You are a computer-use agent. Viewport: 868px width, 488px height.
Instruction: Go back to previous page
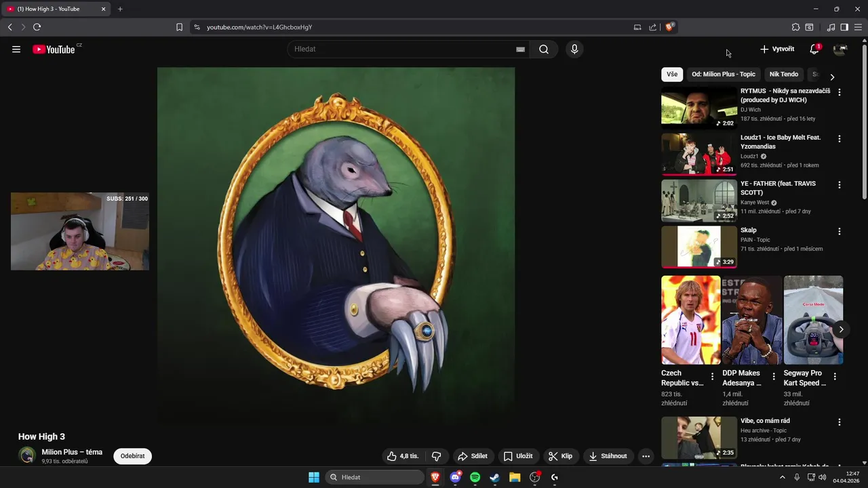(x=9, y=27)
